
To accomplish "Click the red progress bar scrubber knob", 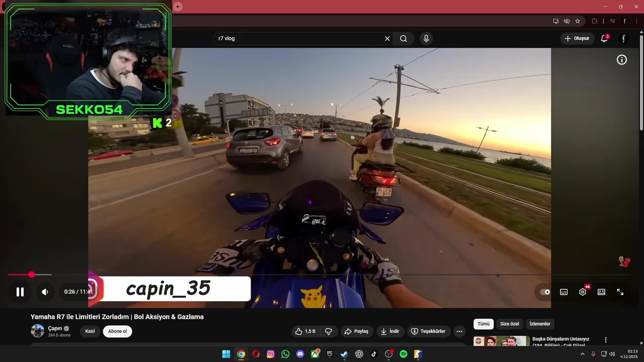I will [x=31, y=275].
